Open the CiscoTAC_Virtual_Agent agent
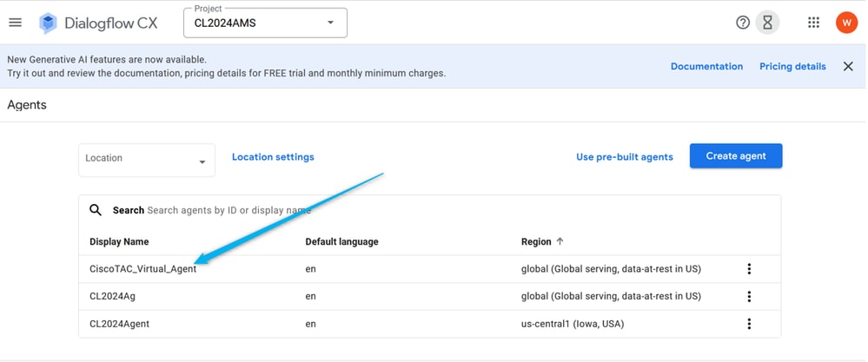This screenshot has height=362, width=868. pyautogui.click(x=142, y=269)
